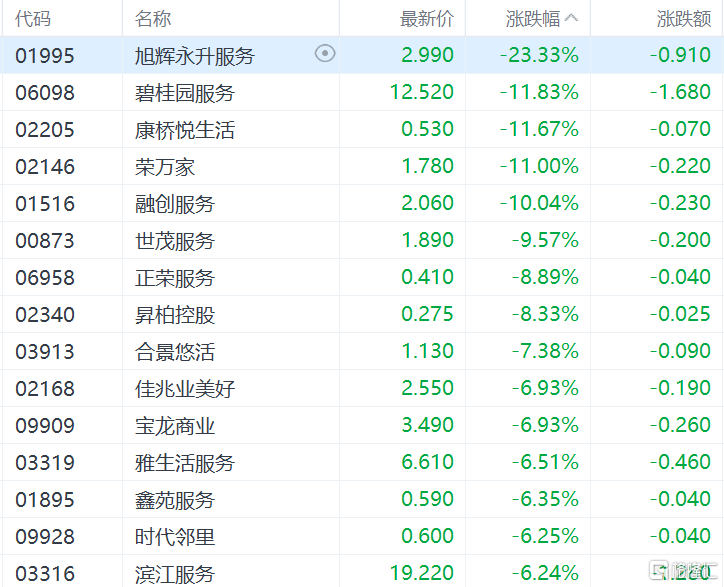Select stock code 03319
Viewport: 724px width, 587px height.
(x=45, y=462)
